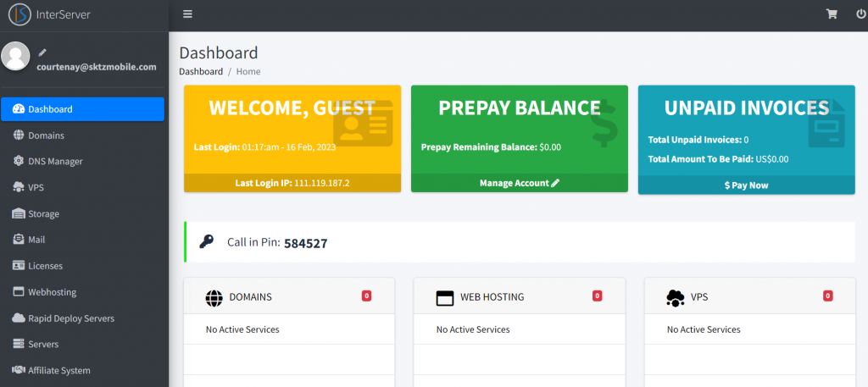Click No Active Services under WEB HOSTING

coord(473,329)
